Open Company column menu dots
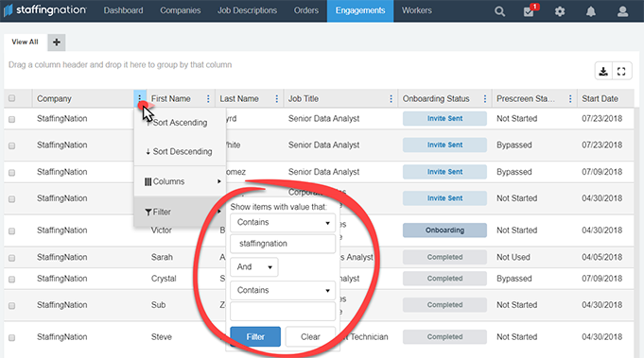 (x=140, y=98)
